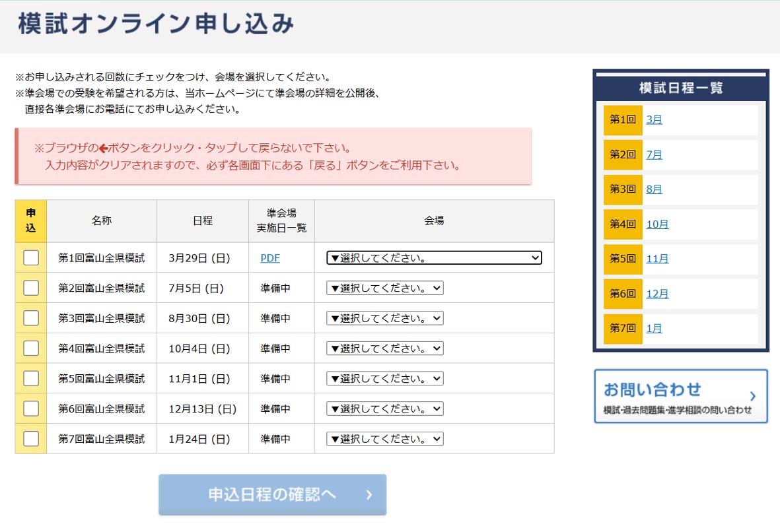Screen dimensions: 780x532
Task: Open the 10月 link for 第4回
Action: click(657, 224)
